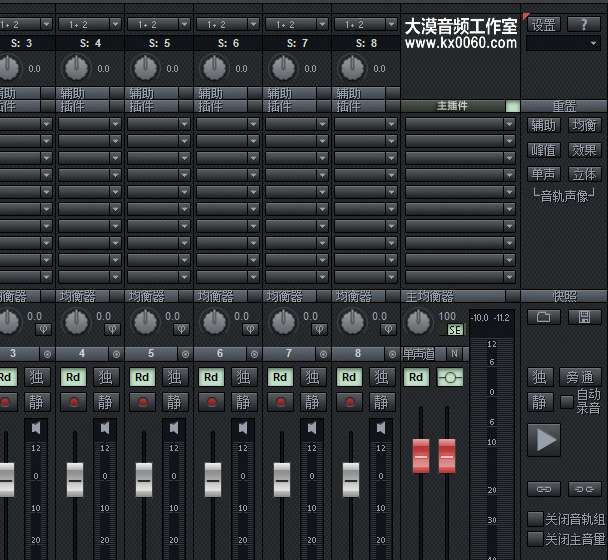Click the 峰值 button
The width and height of the screenshot is (608, 560).
pos(544,150)
